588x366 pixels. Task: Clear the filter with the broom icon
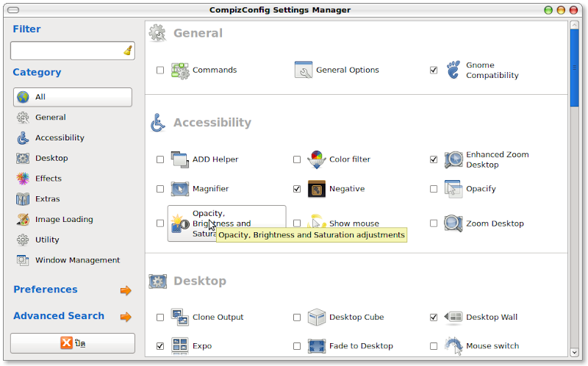[128, 50]
